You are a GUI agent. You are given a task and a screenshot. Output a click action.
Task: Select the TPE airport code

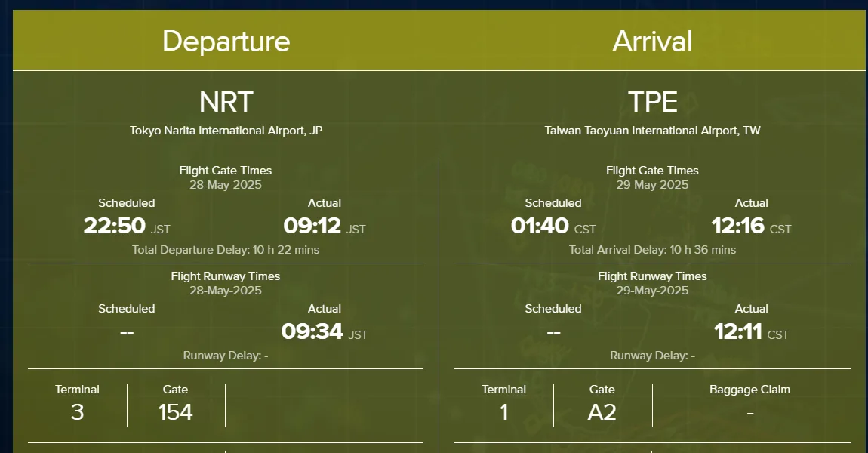[652, 102]
